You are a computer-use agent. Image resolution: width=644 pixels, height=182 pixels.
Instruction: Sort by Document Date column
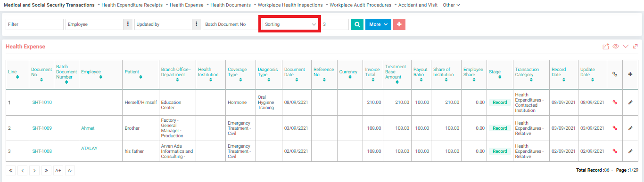297,79
